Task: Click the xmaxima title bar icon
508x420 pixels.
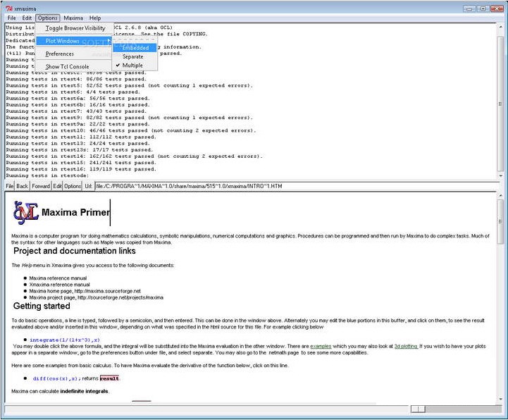Action: pyautogui.click(x=9, y=8)
